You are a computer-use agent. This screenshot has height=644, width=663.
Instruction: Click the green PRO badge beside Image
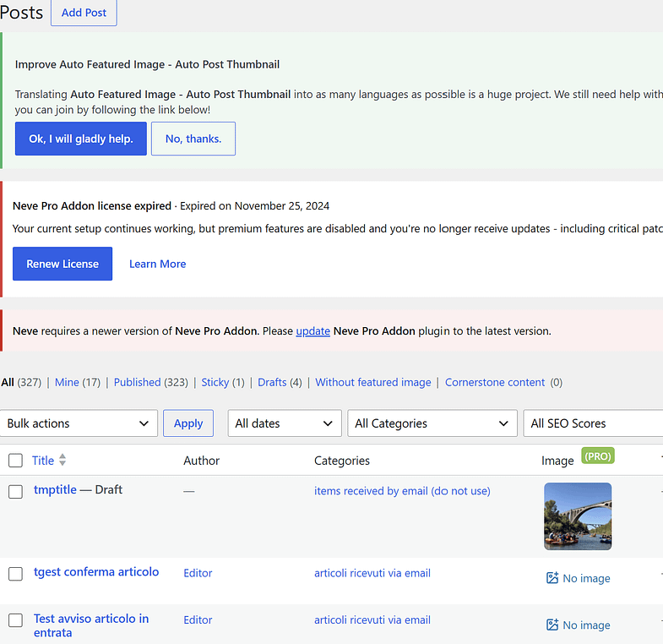pos(597,456)
